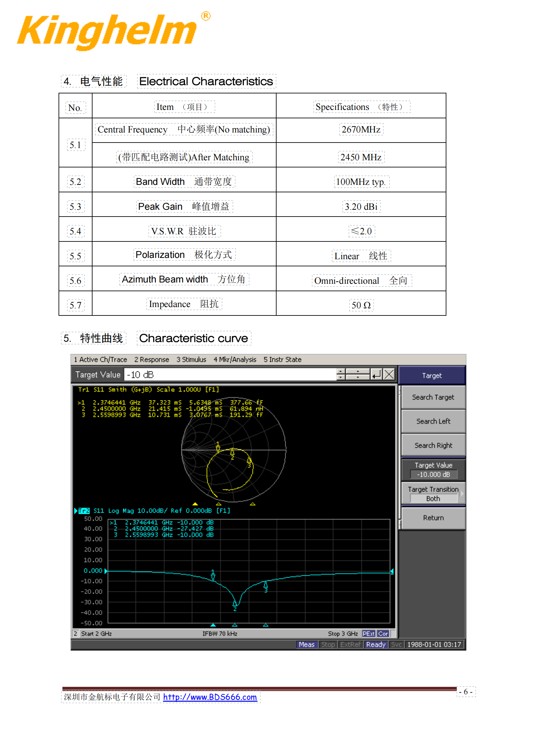Viewport: 535px width, 756px height.
Task: Select the Search Left softkey
Action: 433,421
